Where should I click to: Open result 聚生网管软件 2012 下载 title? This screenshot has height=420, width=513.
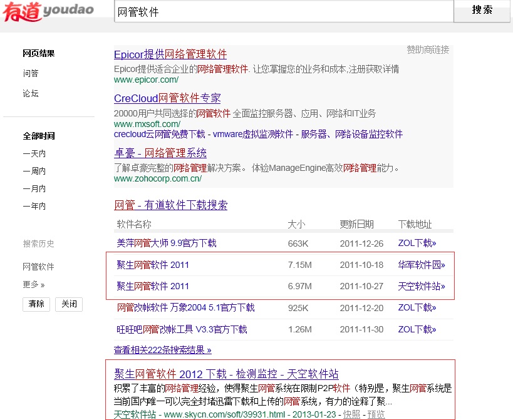click(226, 374)
